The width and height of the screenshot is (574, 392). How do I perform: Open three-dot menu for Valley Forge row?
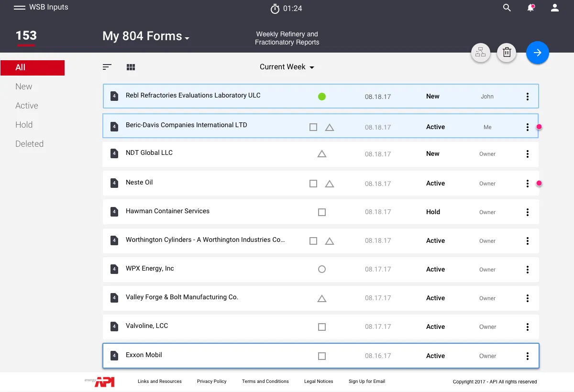click(528, 298)
